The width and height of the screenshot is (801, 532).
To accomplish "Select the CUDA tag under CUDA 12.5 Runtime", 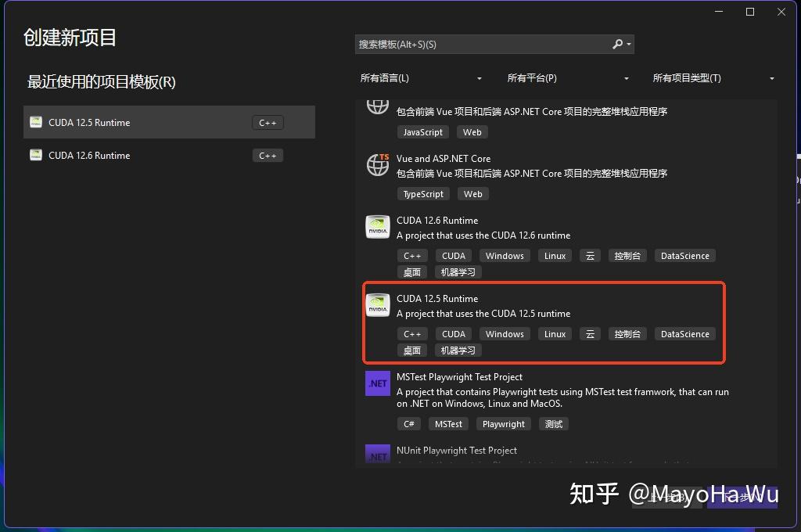I will click(453, 333).
